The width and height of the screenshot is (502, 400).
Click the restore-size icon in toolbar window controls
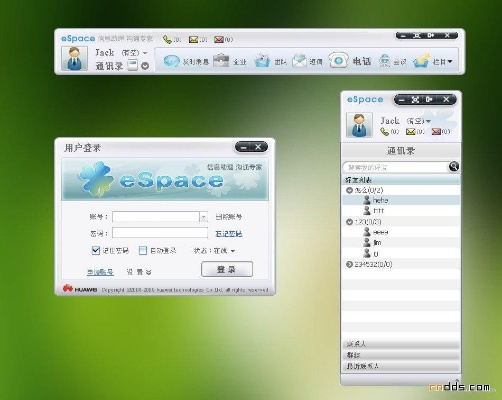point(416,35)
